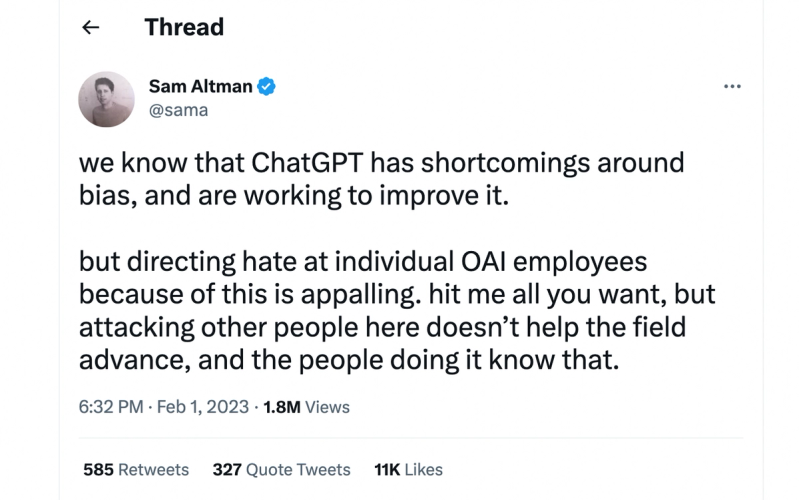
Task: Open the @sama handle link
Action: (x=178, y=110)
